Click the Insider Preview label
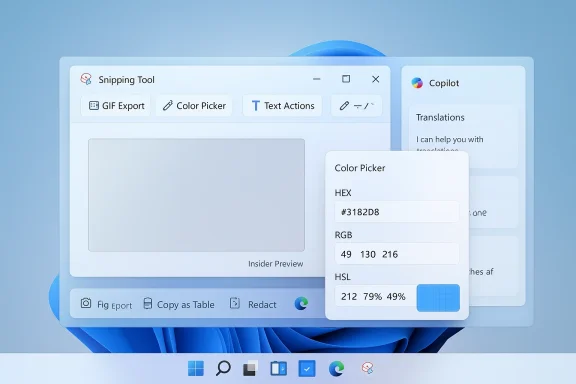 (276, 264)
